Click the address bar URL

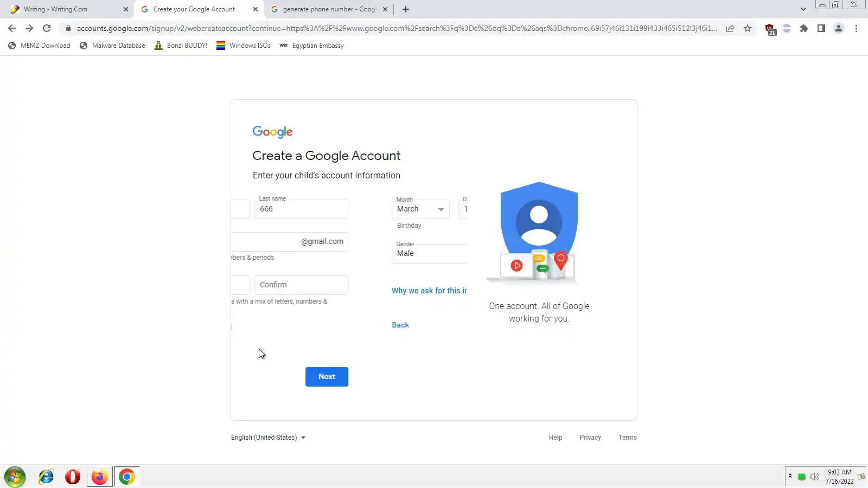pos(397,28)
